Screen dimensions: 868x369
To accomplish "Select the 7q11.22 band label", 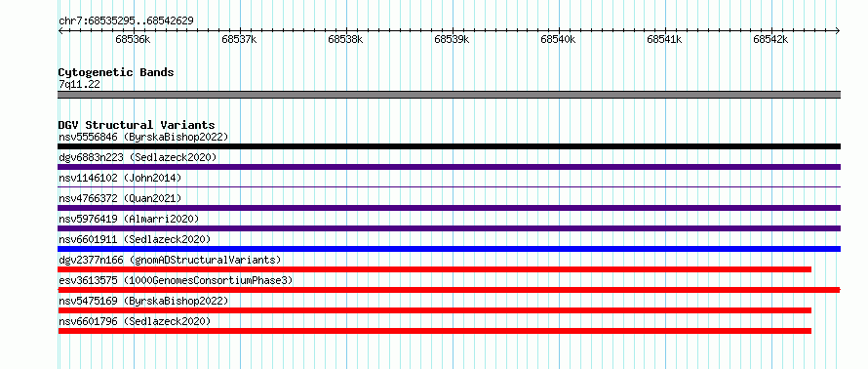I will 79,85.
